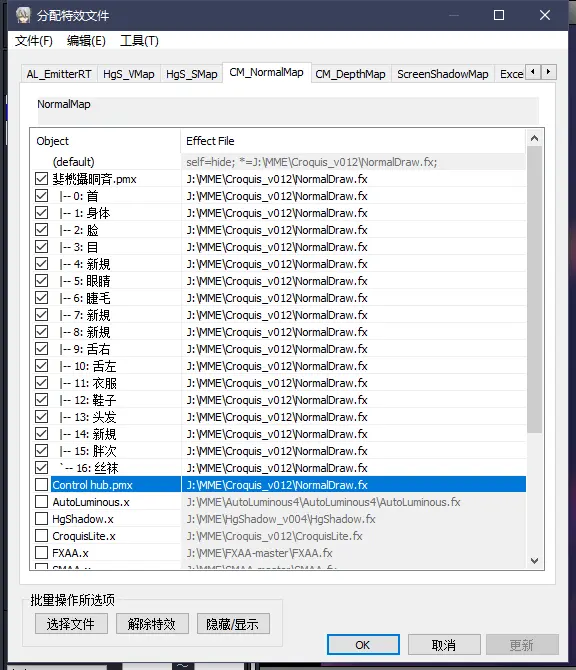Click the CroquisLite.fx effect file path
Image resolution: width=576 pixels, height=670 pixels.
[x=274, y=536]
